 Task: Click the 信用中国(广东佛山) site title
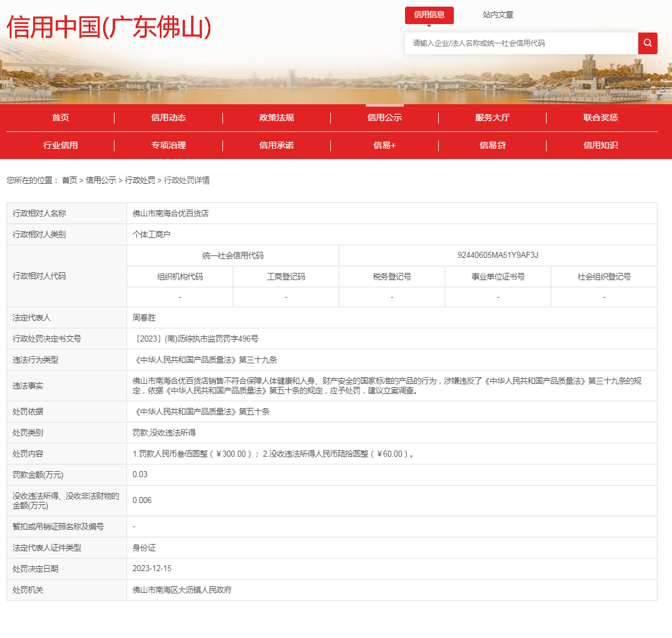[x=109, y=27]
